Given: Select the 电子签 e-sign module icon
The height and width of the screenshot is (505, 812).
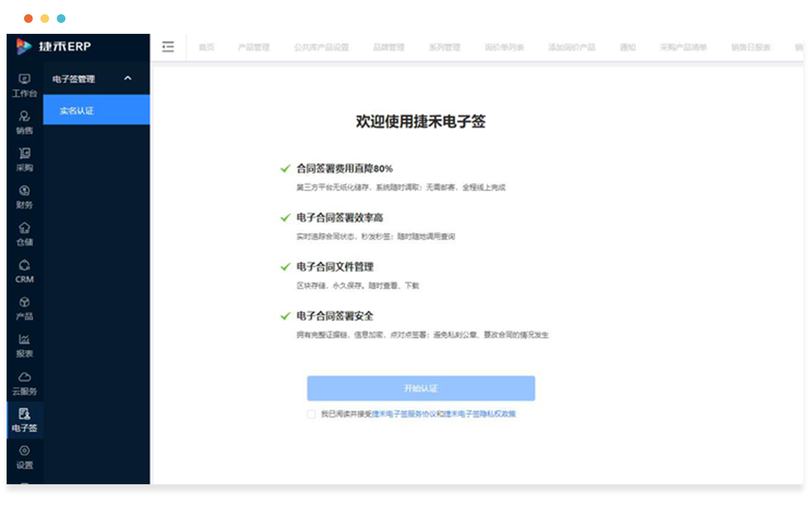Looking at the screenshot, I should (25, 420).
